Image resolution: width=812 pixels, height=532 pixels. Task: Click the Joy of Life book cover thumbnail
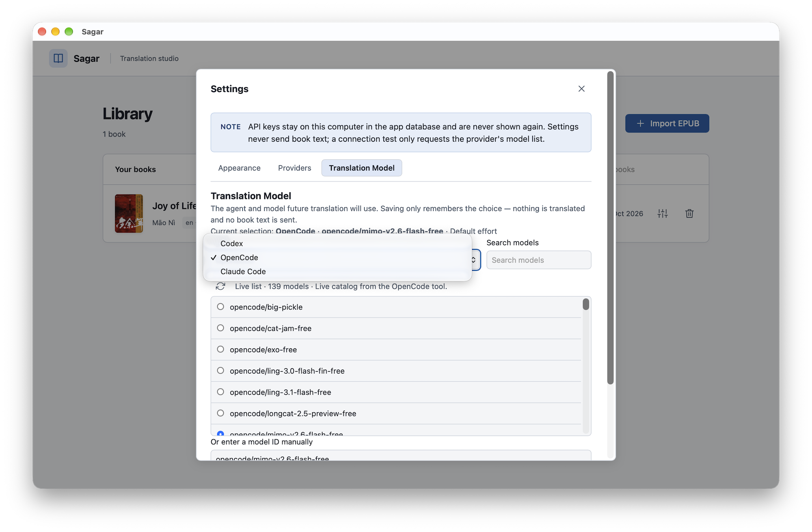coord(129,214)
